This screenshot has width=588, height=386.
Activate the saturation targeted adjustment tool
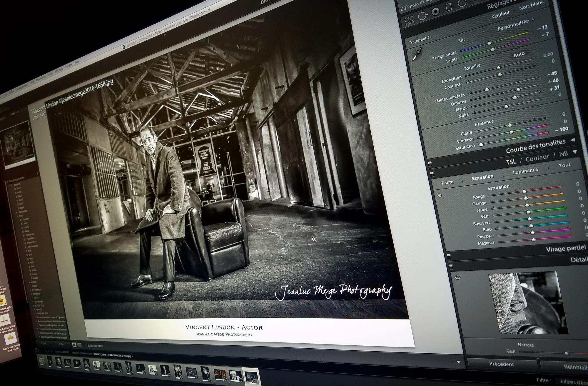coord(440,195)
